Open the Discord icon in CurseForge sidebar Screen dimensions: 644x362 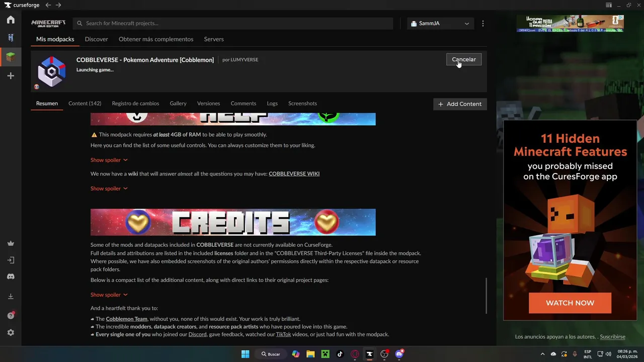click(x=11, y=277)
